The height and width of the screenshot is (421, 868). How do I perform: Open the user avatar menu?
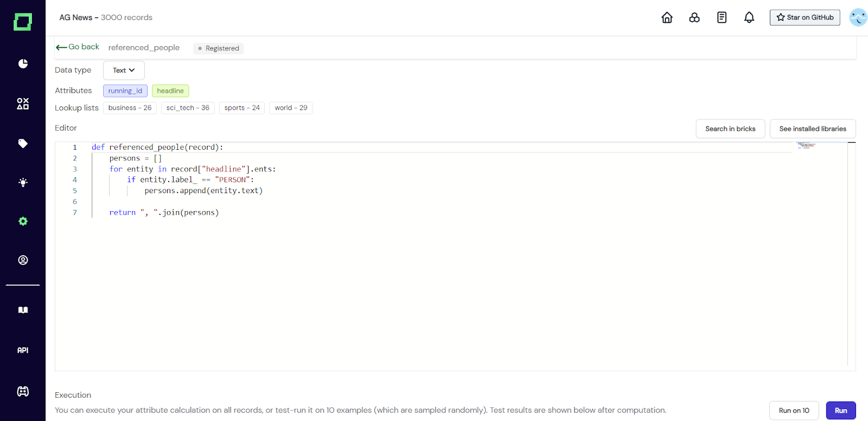[x=858, y=17]
